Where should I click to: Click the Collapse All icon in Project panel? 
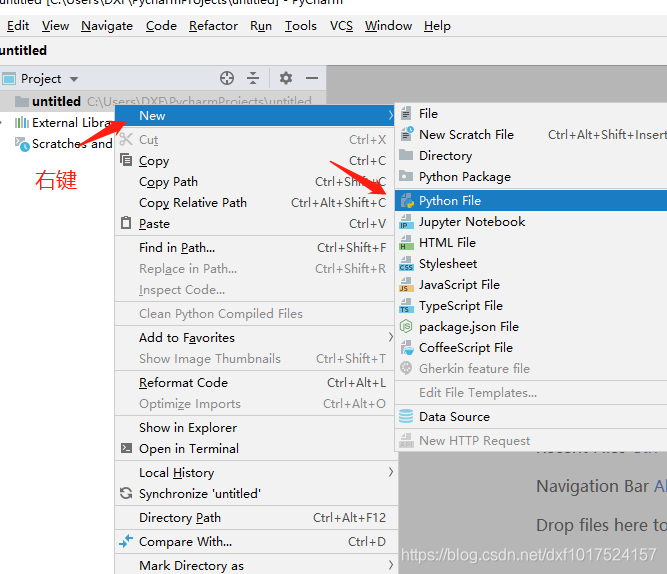tap(253, 78)
